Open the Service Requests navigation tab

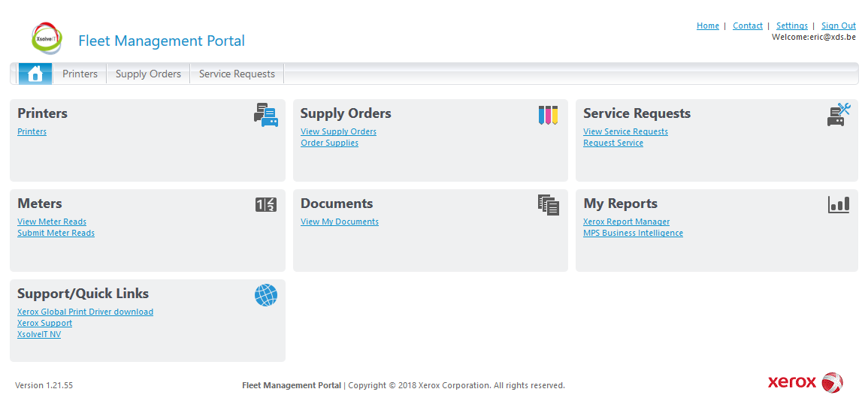pos(237,74)
